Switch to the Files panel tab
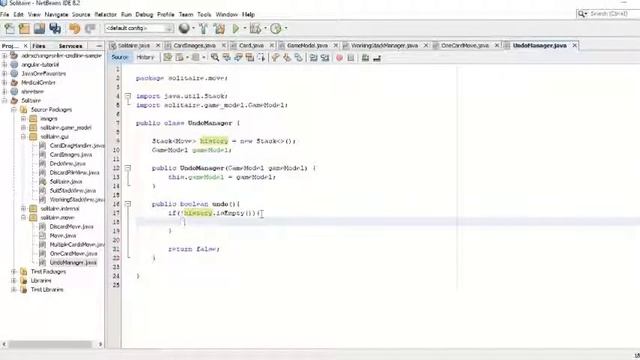 coord(39,46)
